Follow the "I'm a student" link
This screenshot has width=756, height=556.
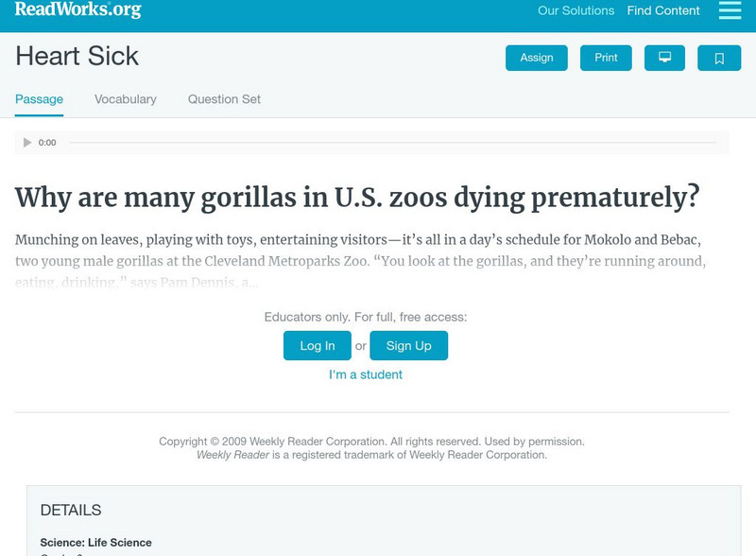tap(366, 374)
